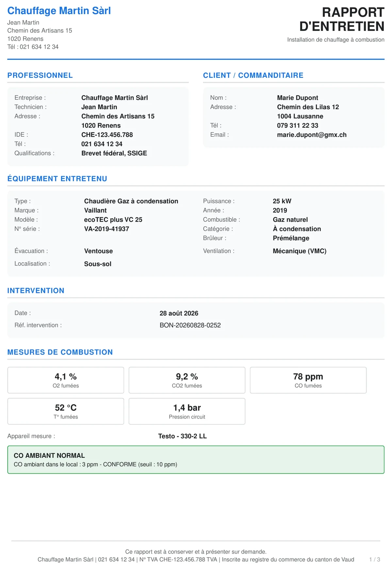
Task: Click the brand value 'Vaillant'
Action: (x=95, y=211)
